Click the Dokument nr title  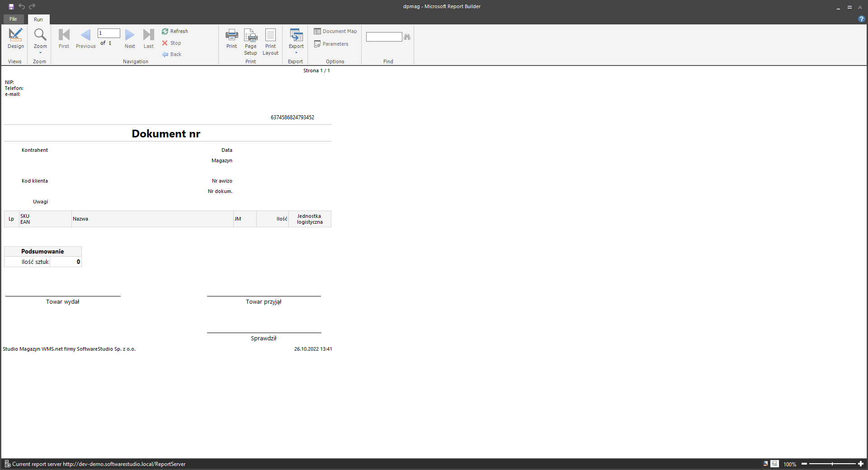point(166,134)
